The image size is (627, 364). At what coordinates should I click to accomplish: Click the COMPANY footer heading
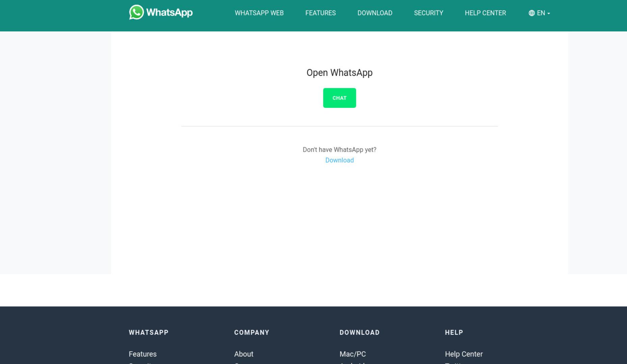pyautogui.click(x=252, y=332)
